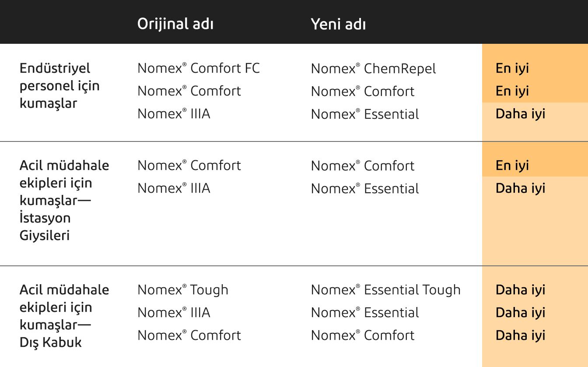Click 'En iyi' cell in İstasyon Giysileri section

pos(512,166)
